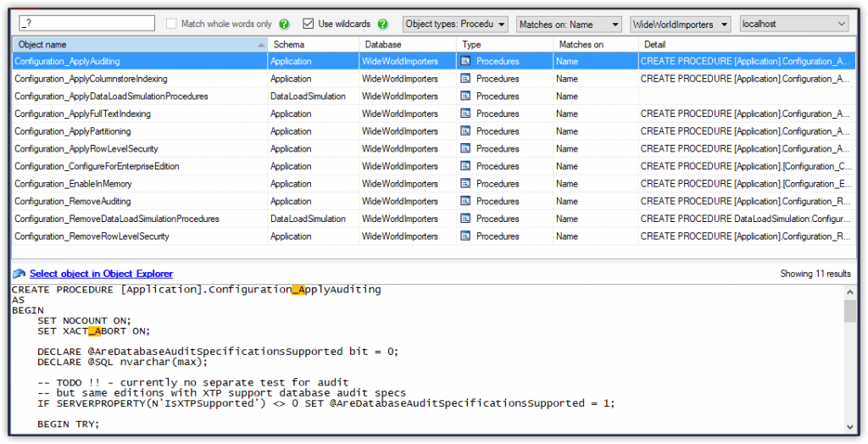Image resolution: width=868 pixels, height=444 pixels.
Task: Click procedure icon in Configuration_ApplyFullTextIndexing row
Action: tap(465, 114)
